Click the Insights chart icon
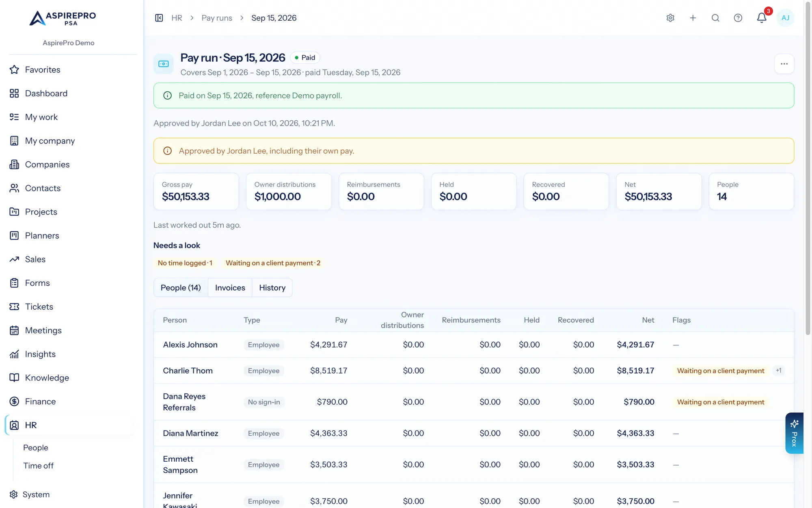Viewport: 812px width, 508px height. tap(14, 354)
